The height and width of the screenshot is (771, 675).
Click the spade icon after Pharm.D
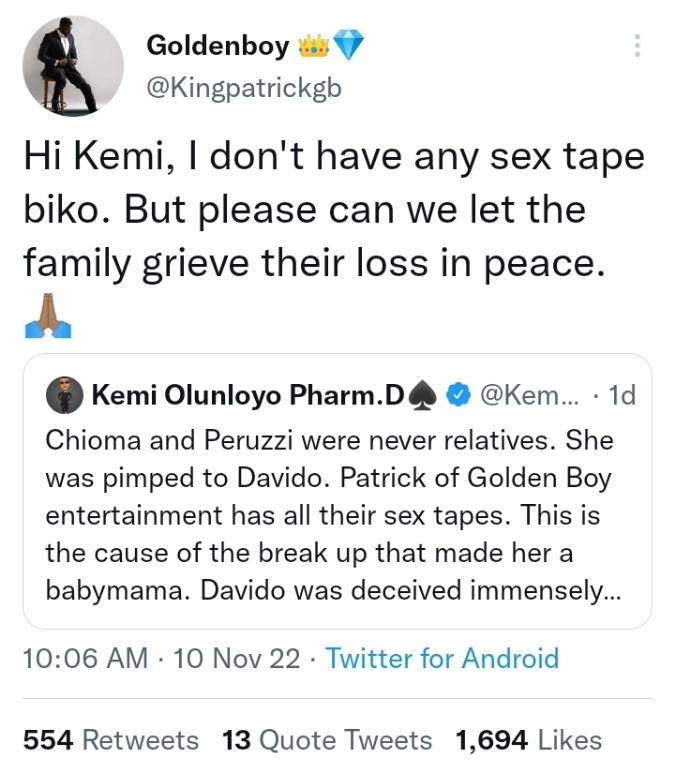coord(423,396)
